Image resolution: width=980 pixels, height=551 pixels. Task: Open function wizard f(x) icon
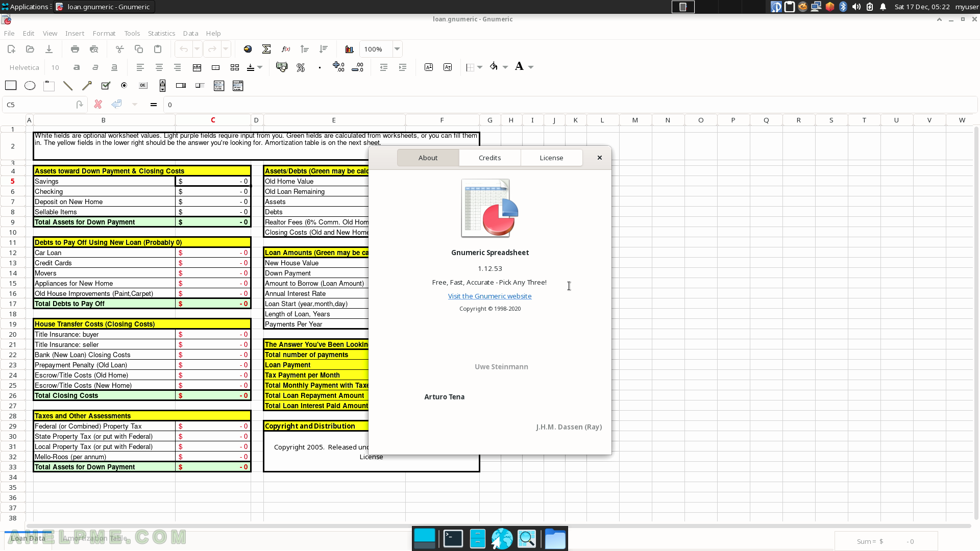pyautogui.click(x=286, y=49)
